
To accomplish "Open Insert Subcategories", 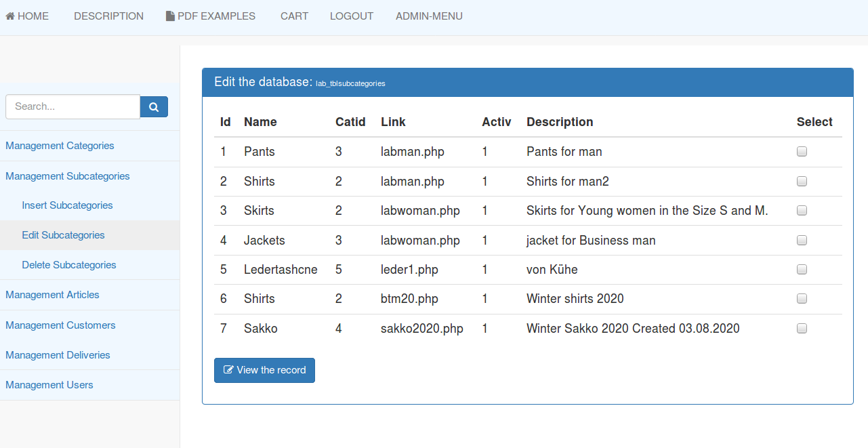I will 67,205.
